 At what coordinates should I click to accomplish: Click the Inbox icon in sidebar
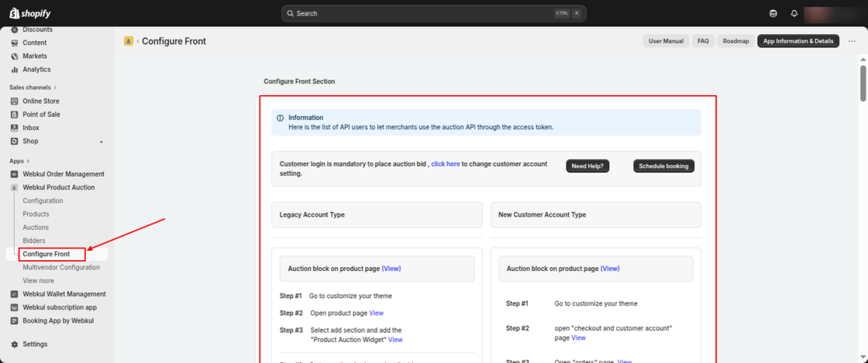(x=15, y=128)
